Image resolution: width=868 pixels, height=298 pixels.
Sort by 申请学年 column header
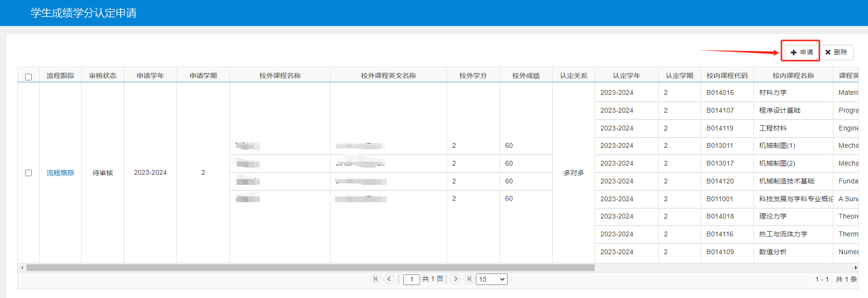tap(151, 76)
